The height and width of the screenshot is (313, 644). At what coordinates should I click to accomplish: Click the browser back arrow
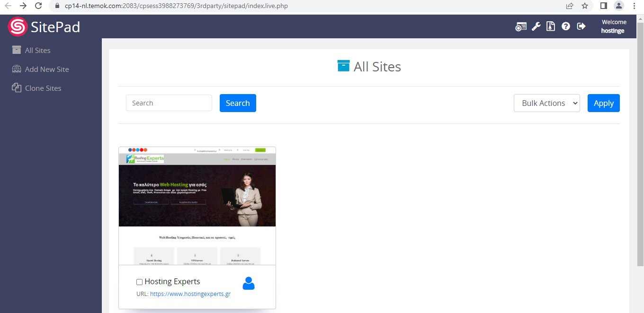pos(8,6)
